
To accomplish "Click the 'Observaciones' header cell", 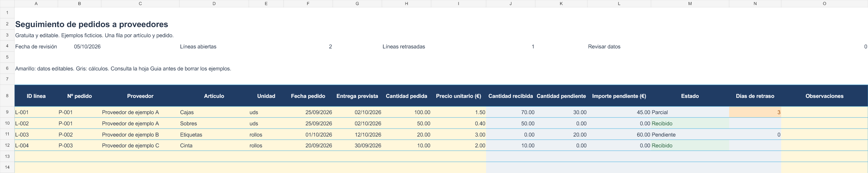I will pos(825,96).
